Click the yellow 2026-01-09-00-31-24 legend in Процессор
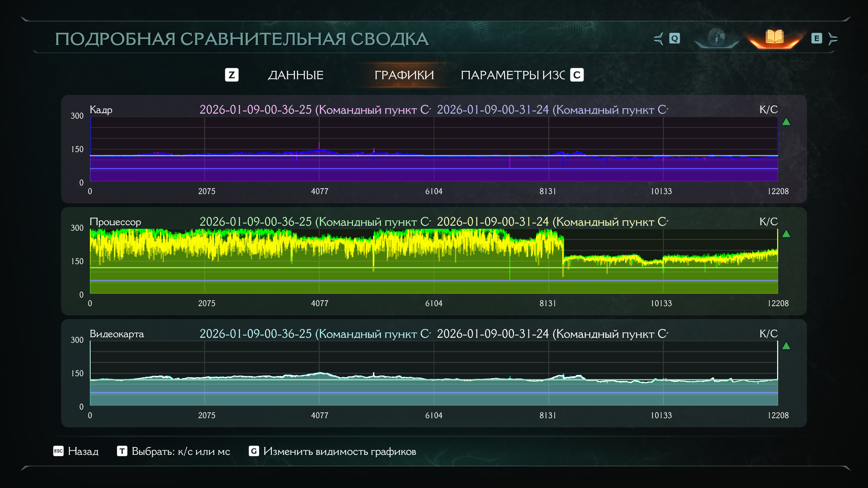 552,222
